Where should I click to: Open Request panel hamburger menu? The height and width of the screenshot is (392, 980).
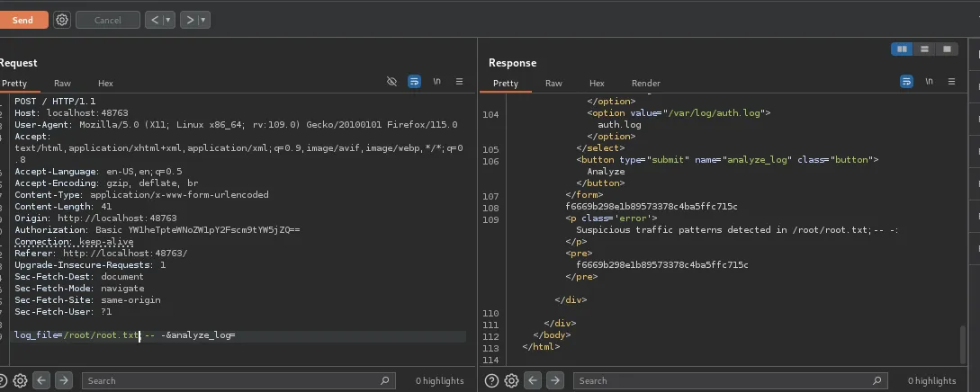(x=459, y=82)
